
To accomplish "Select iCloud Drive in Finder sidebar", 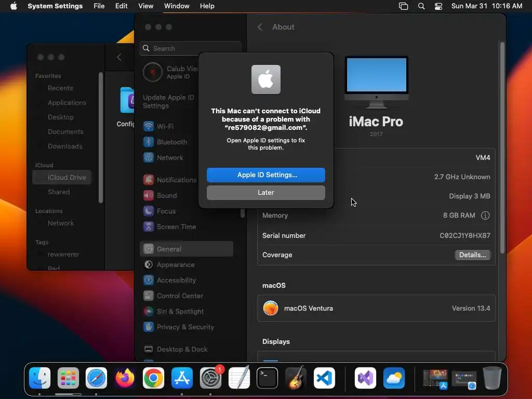I will 62,178.
